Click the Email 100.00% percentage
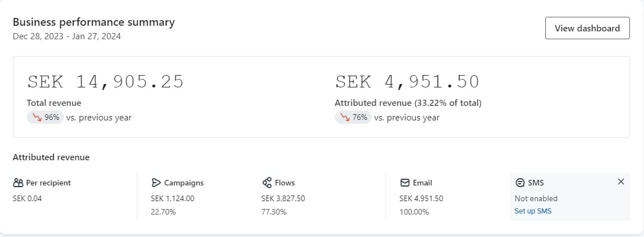Image resolution: width=644 pixels, height=237 pixels. (x=414, y=212)
